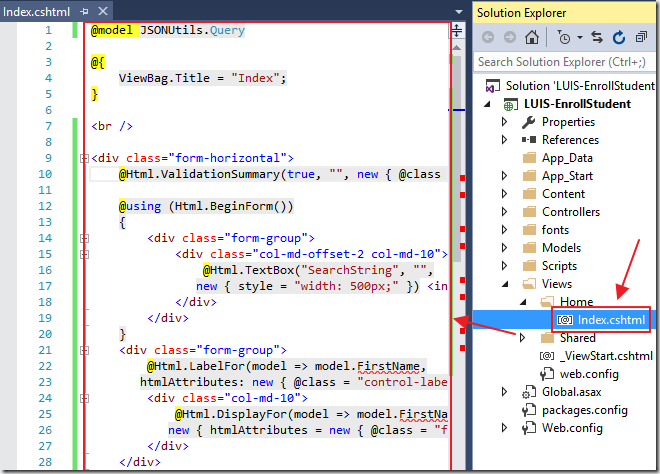The image size is (660, 474).
Task: Open _ViewStart.cshtml in Solution Explorer
Action: pyautogui.click(x=606, y=356)
